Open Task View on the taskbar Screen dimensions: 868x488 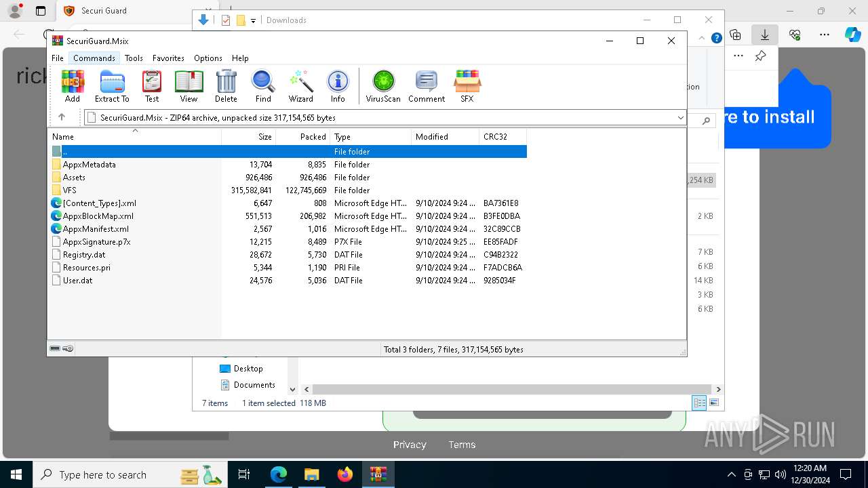(244, 474)
